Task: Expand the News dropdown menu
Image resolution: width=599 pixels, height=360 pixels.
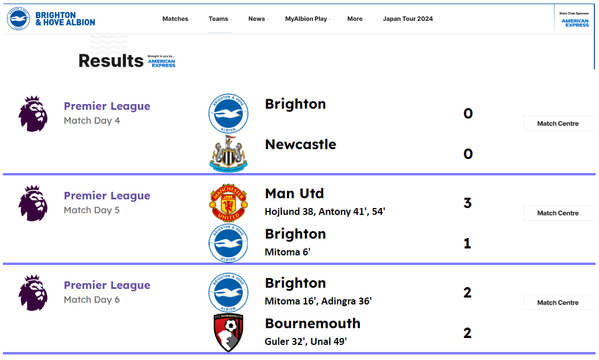Action: coord(258,19)
